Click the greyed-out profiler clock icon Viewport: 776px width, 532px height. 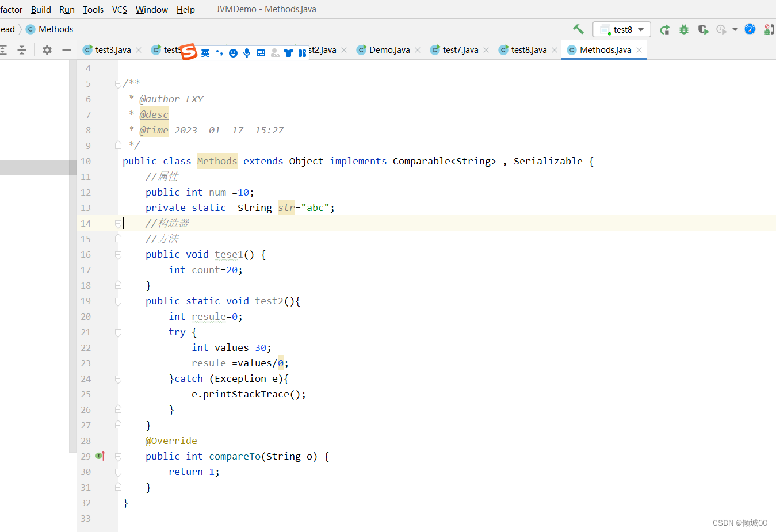[721, 29]
